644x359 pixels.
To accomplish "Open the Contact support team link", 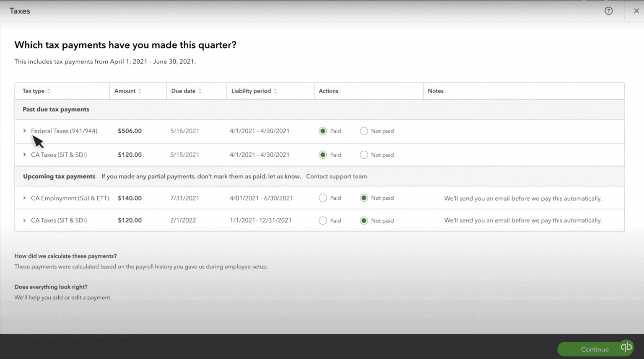I will (x=337, y=176).
